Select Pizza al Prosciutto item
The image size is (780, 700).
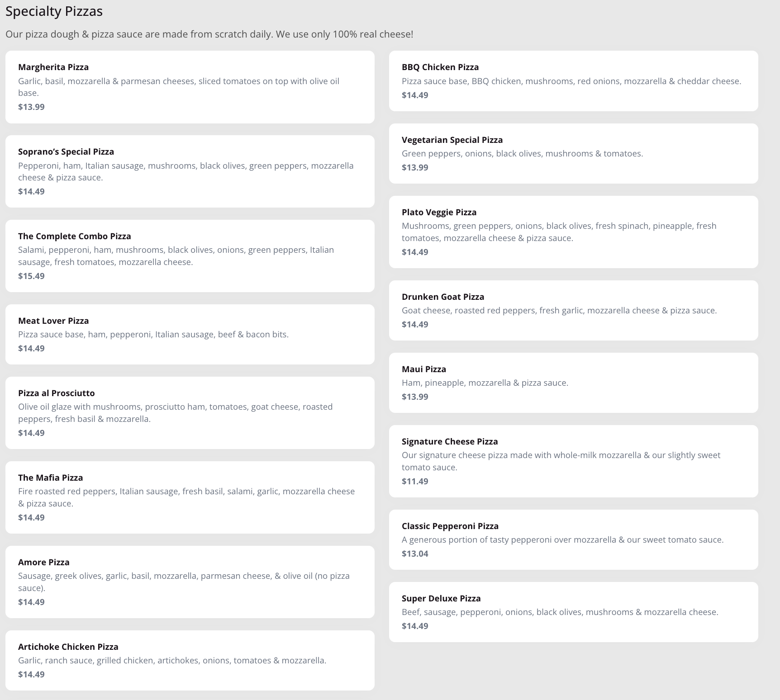(190, 413)
